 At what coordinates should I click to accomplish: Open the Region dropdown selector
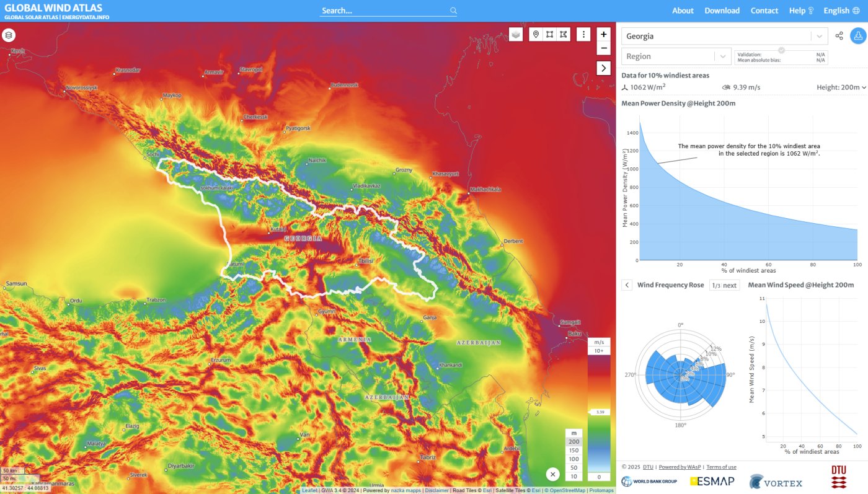click(x=676, y=56)
